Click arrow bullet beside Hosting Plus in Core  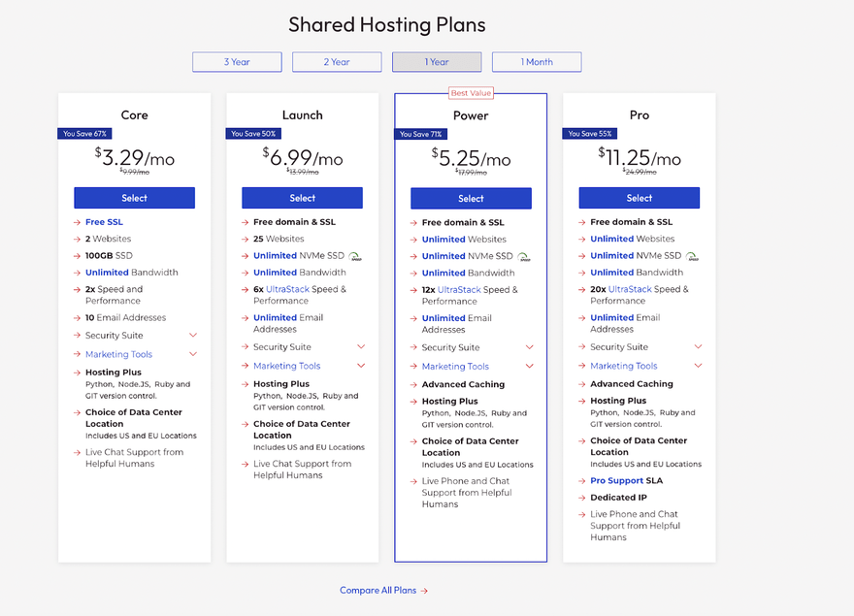pyautogui.click(x=77, y=373)
